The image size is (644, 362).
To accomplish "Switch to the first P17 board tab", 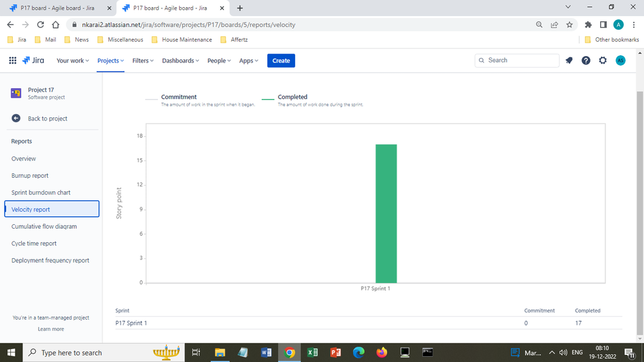I will coord(57,8).
